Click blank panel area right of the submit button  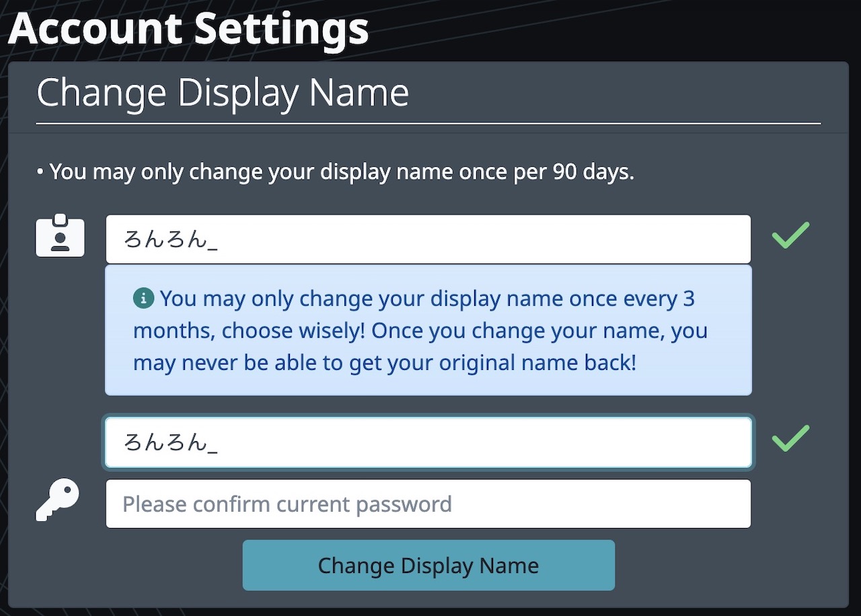pos(726,566)
